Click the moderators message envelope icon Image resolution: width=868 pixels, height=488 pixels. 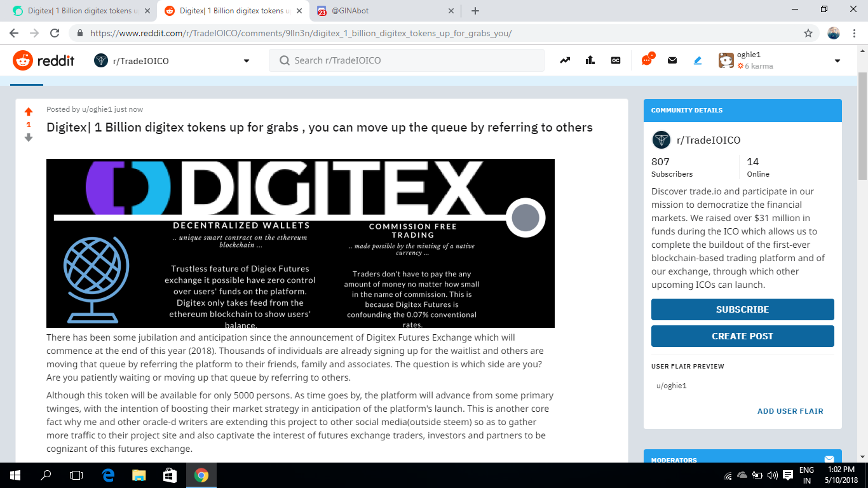point(829,459)
